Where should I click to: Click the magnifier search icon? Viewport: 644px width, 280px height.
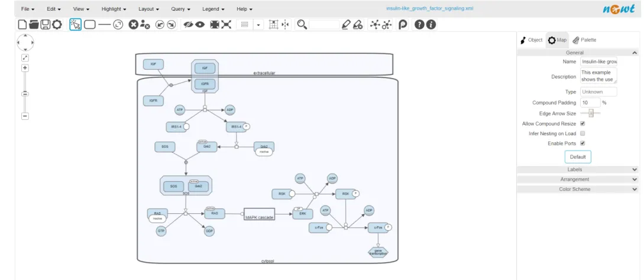click(302, 25)
